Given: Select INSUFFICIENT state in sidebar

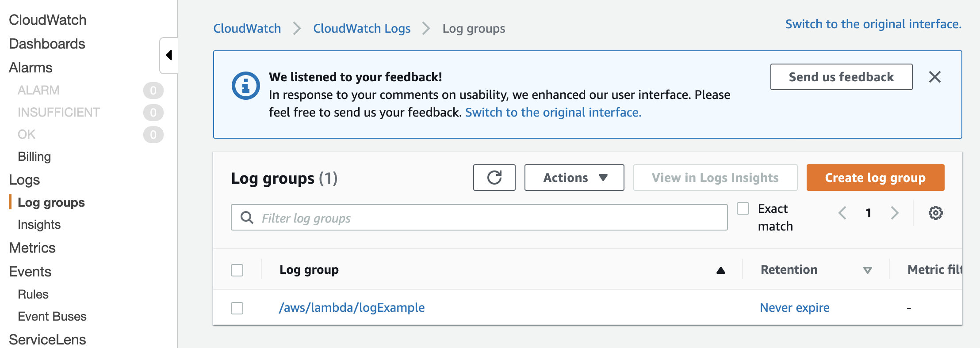Looking at the screenshot, I should [x=59, y=112].
